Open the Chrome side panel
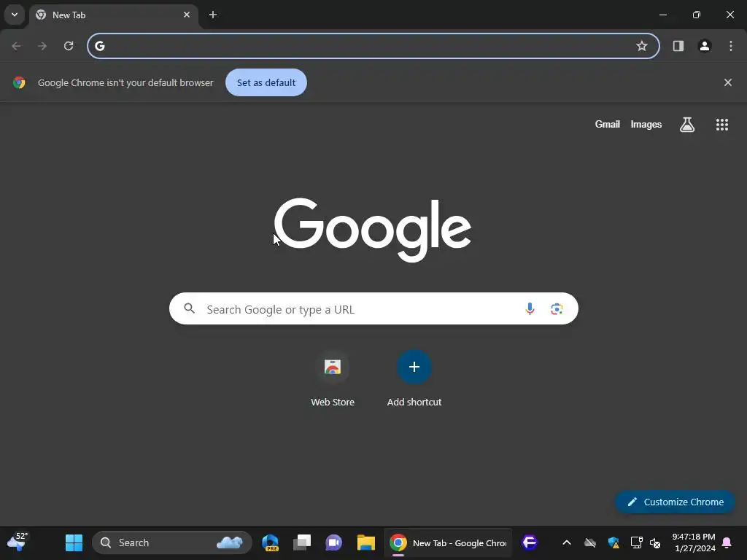The width and height of the screenshot is (747, 560). pyautogui.click(x=678, y=46)
